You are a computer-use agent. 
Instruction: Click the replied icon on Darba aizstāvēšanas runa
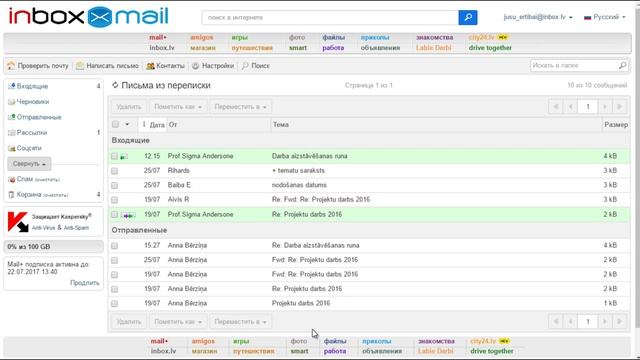click(124, 156)
